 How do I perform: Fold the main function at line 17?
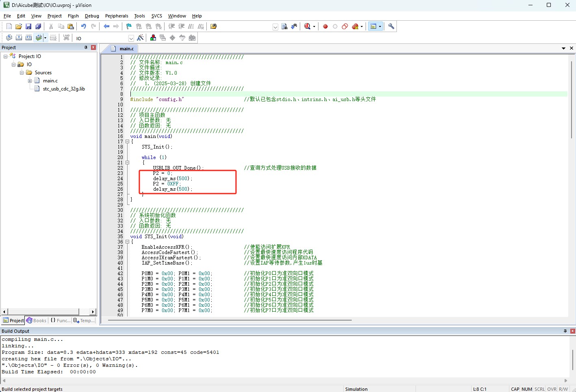click(x=127, y=142)
